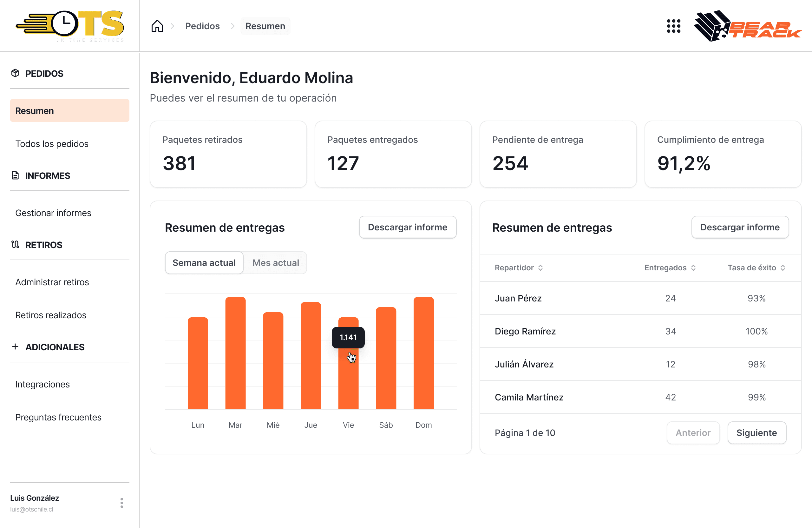Image resolution: width=812 pixels, height=528 pixels.
Task: Open Gestionar informes in sidebar
Action: 53,213
